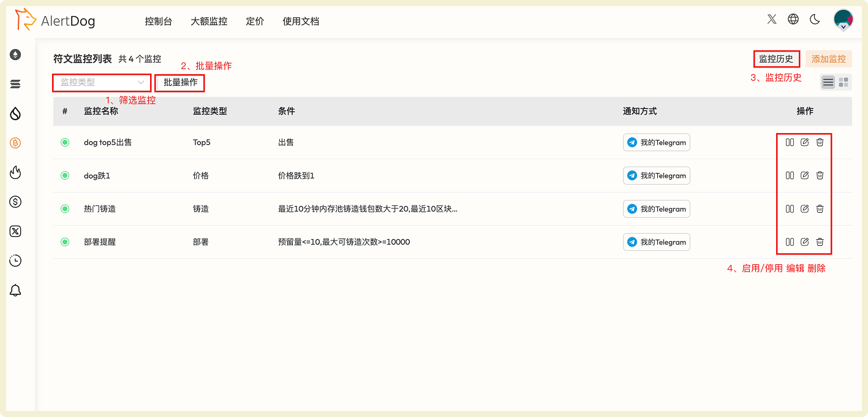Viewport: 868px width, 417px height.
Task: Go to the 大额监控 menu item
Action: 209,21
